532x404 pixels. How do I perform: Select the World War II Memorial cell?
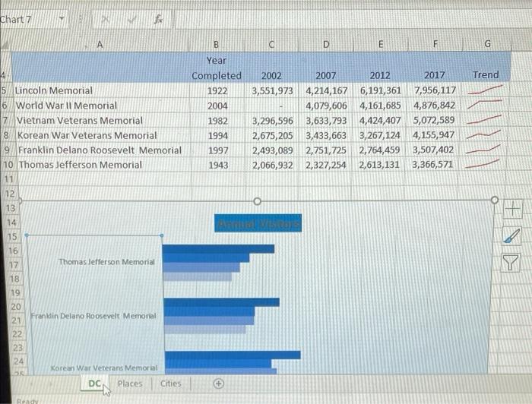point(101,106)
